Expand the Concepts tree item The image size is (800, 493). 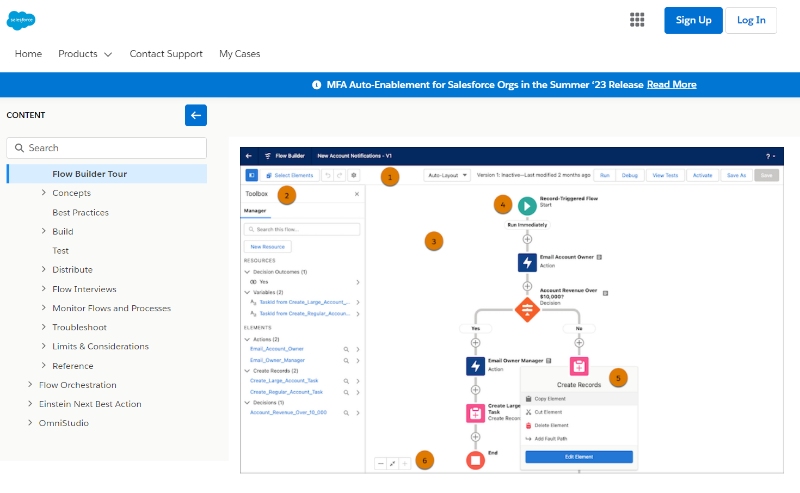click(44, 193)
